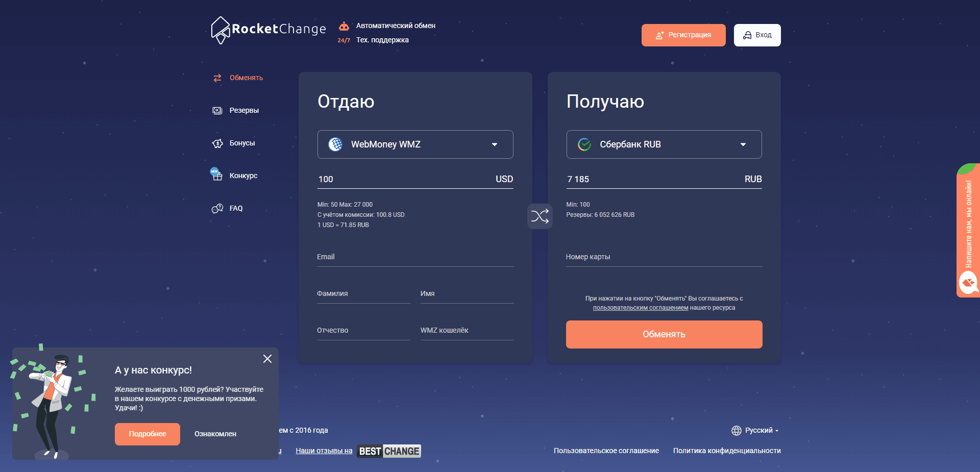Open пользовательским соглашением link
Image resolution: width=980 pixels, height=472 pixels.
pos(640,307)
